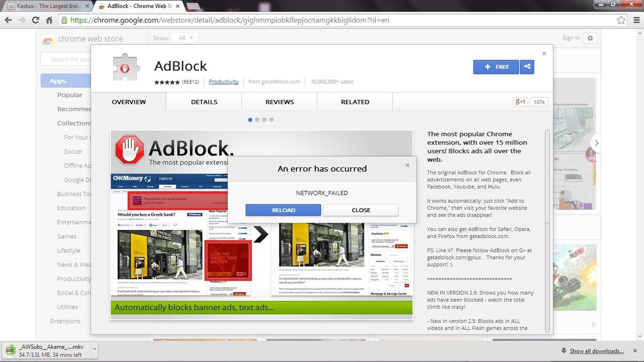Select the second screenshot dot
Image resolution: width=644 pixels, height=362 pixels.
pos(257,120)
